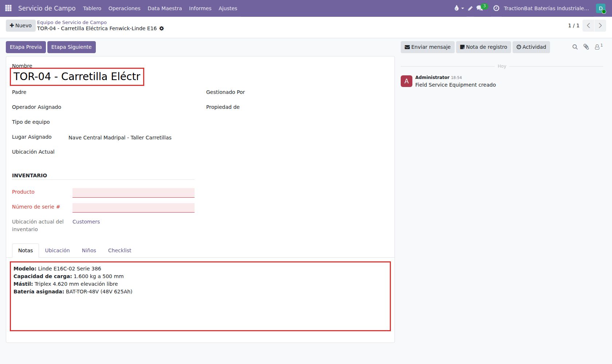Screen dimensions: 612x364
Task: Switch to the Ubicación tab
Action: tap(57, 250)
